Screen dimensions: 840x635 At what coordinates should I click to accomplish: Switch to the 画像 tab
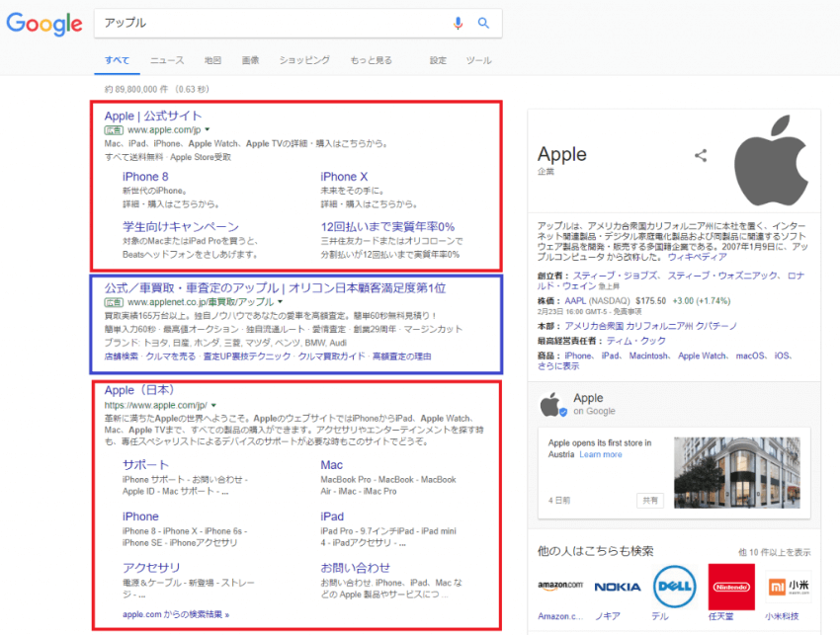pyautogui.click(x=250, y=60)
